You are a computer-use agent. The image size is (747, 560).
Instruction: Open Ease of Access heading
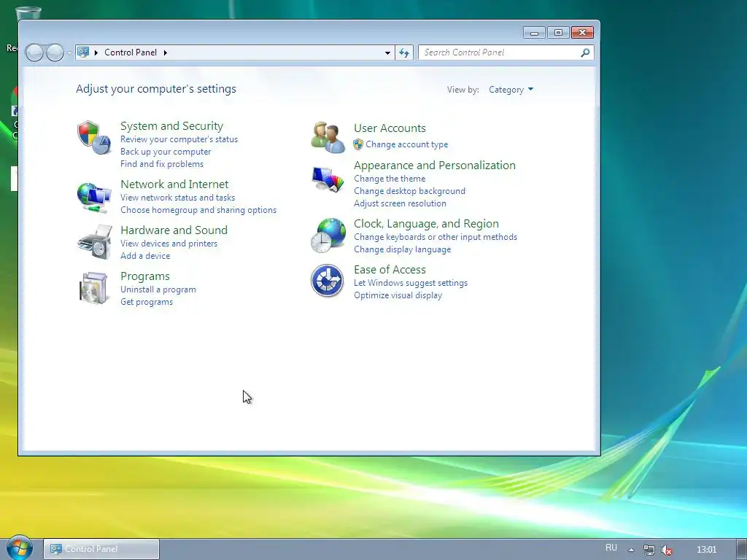(x=390, y=270)
